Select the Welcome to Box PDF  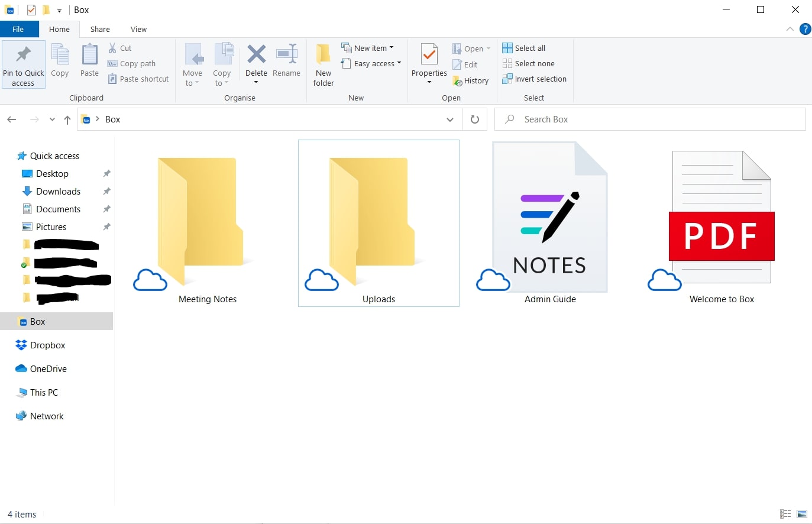(722, 224)
